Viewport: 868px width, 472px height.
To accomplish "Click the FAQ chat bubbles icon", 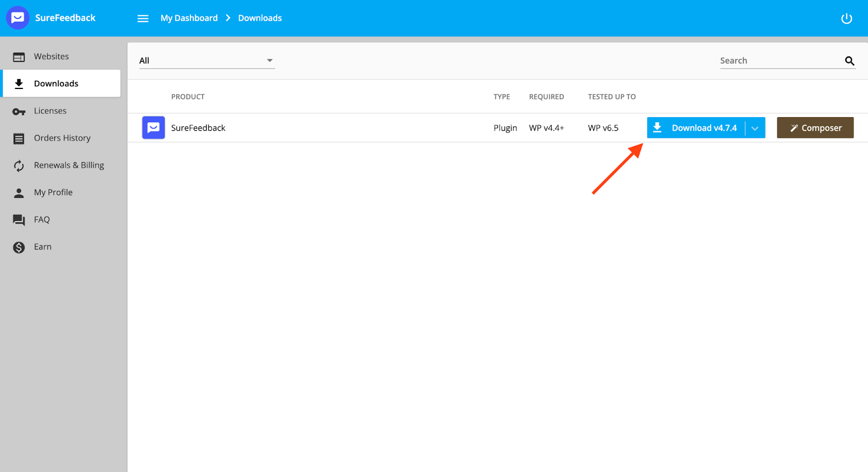I will click(19, 220).
